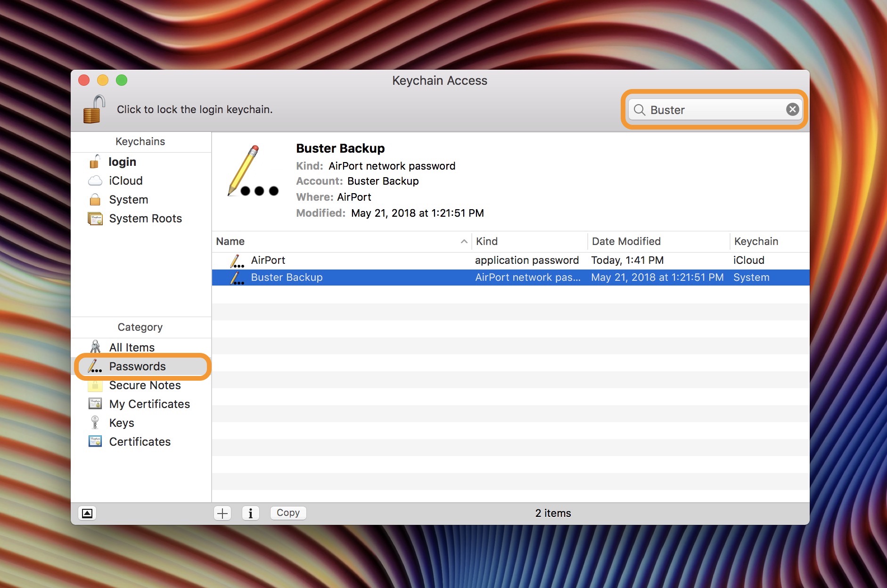Select the iCloud keychain
887x588 pixels.
click(x=125, y=181)
